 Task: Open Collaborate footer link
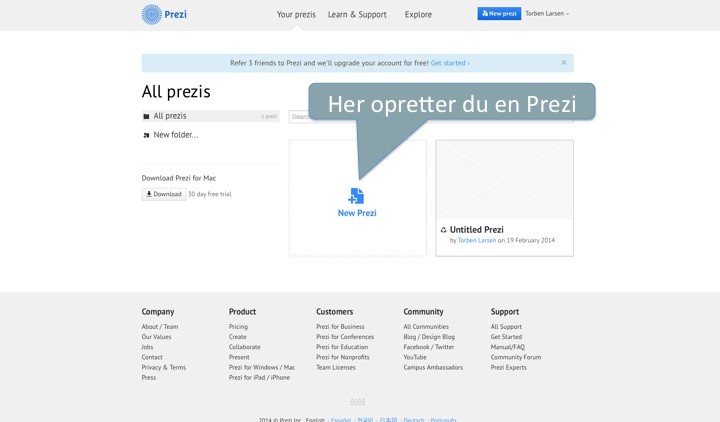point(244,347)
